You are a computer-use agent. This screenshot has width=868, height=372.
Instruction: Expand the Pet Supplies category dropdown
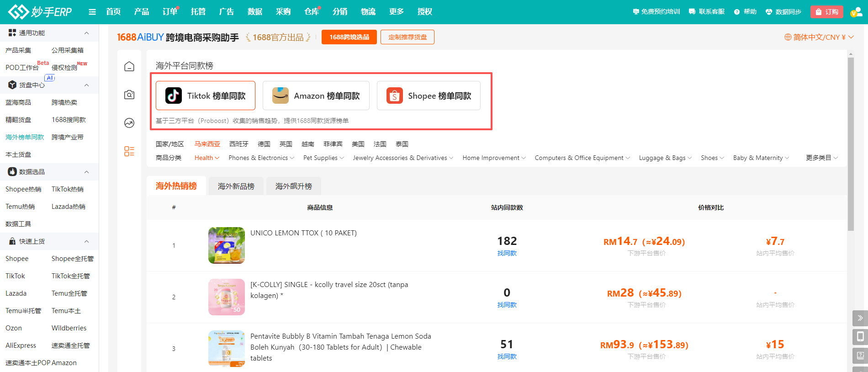pyautogui.click(x=323, y=158)
